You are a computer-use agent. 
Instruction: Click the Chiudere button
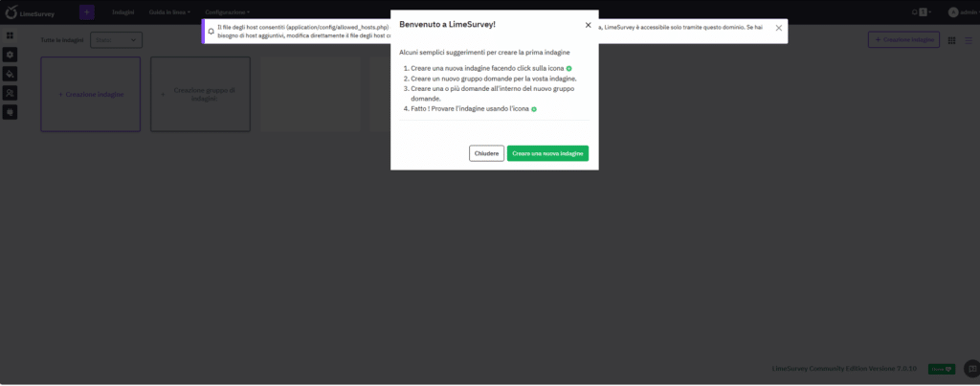486,153
